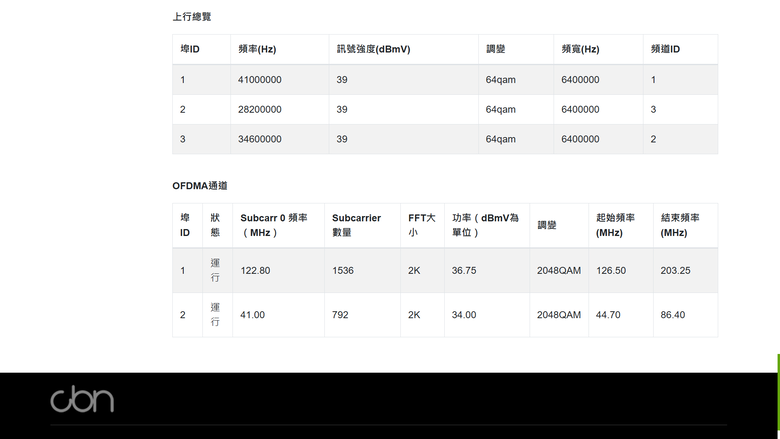Click the Subcarrier 數量 column header
780x439 pixels.
point(356,225)
